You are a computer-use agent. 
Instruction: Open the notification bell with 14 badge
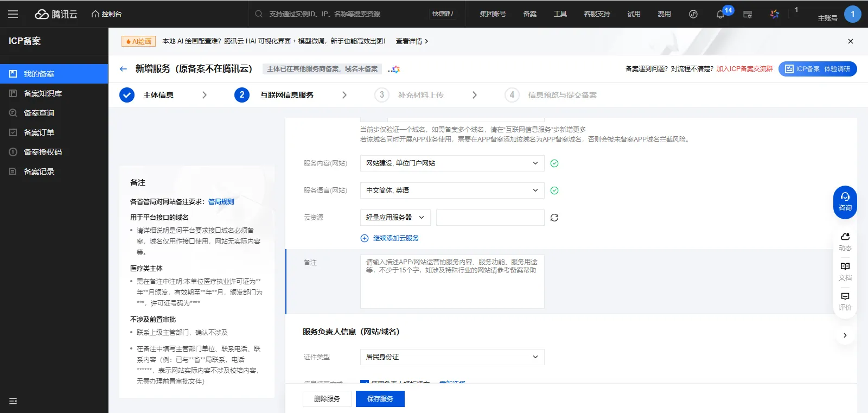[x=720, y=14]
